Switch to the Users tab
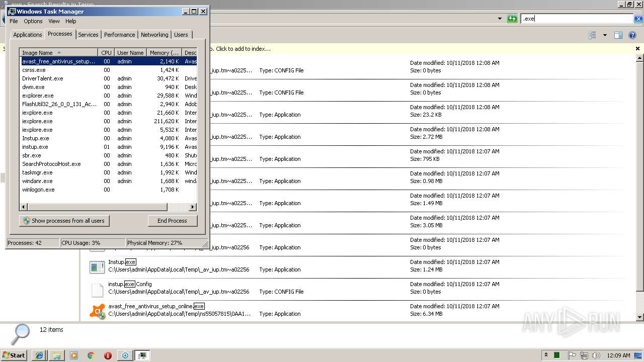 coord(181,35)
